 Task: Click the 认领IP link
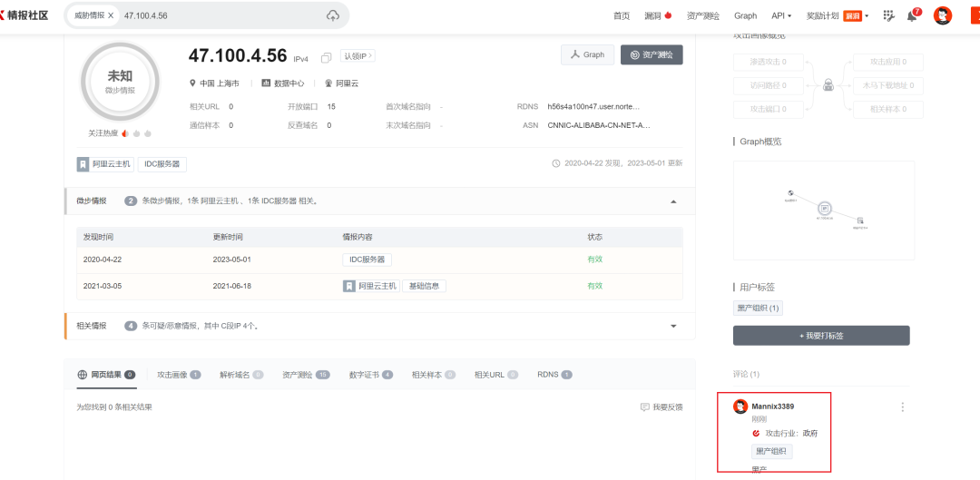(358, 56)
